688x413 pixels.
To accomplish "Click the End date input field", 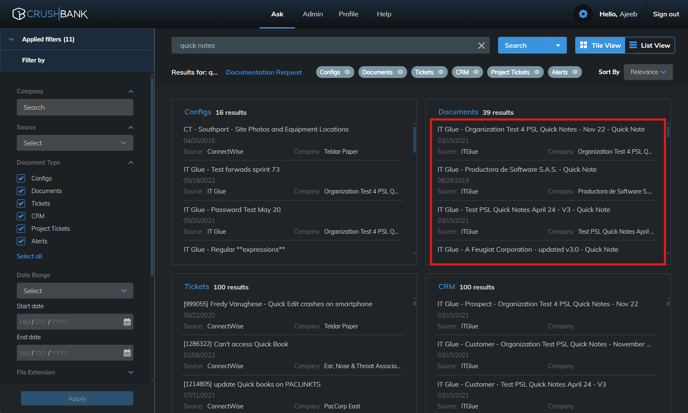I will click(75, 353).
